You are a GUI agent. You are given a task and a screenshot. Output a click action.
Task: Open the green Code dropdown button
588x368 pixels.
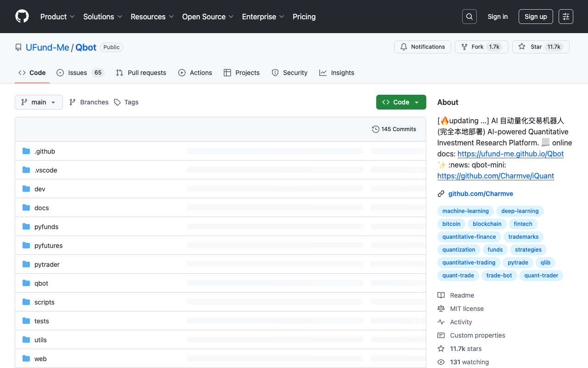pos(401,102)
